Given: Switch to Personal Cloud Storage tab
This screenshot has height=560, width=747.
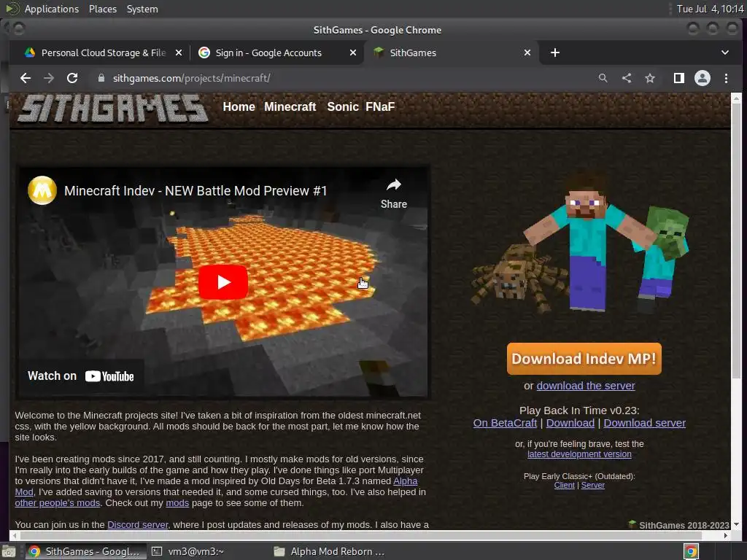Looking at the screenshot, I should pos(103,52).
